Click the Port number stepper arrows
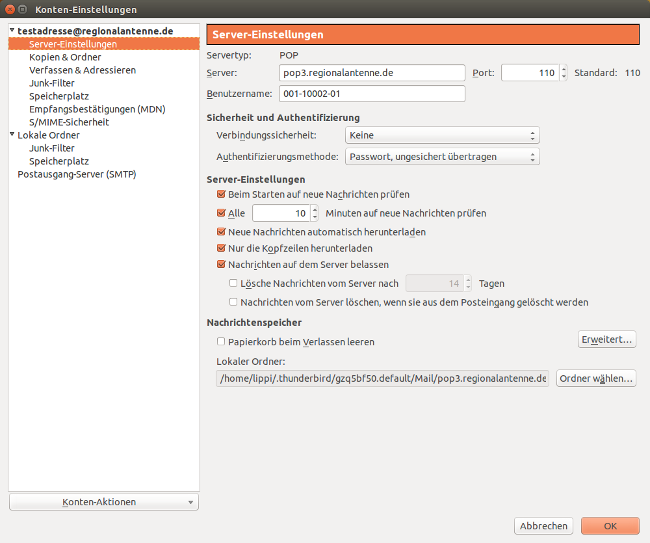The width and height of the screenshot is (650, 543). (563, 73)
